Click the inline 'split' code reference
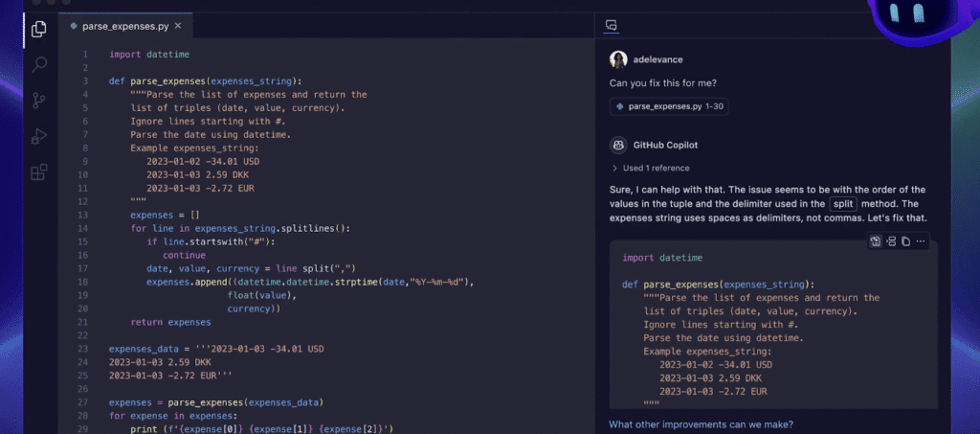 pyautogui.click(x=843, y=204)
